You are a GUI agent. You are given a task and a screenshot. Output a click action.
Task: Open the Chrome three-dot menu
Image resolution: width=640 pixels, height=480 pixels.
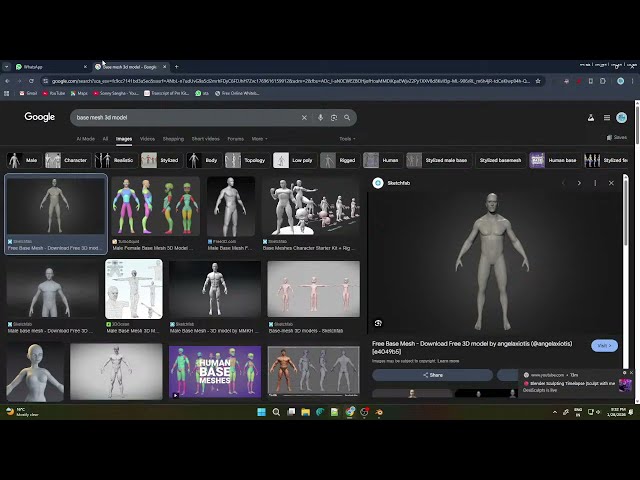click(x=633, y=81)
